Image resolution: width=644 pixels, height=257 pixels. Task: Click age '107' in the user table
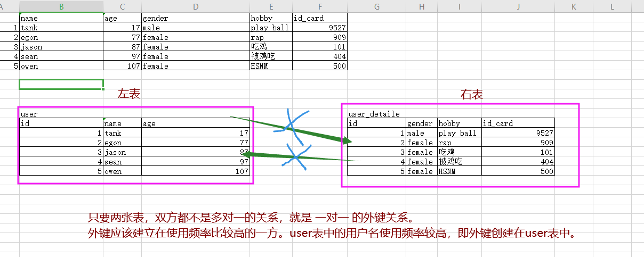click(x=196, y=171)
